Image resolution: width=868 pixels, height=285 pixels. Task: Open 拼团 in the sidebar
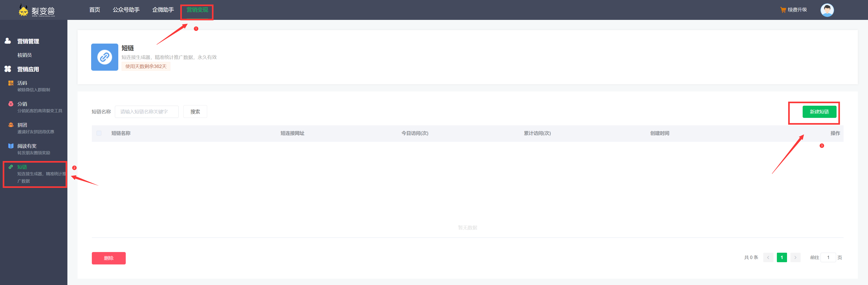coord(22,125)
